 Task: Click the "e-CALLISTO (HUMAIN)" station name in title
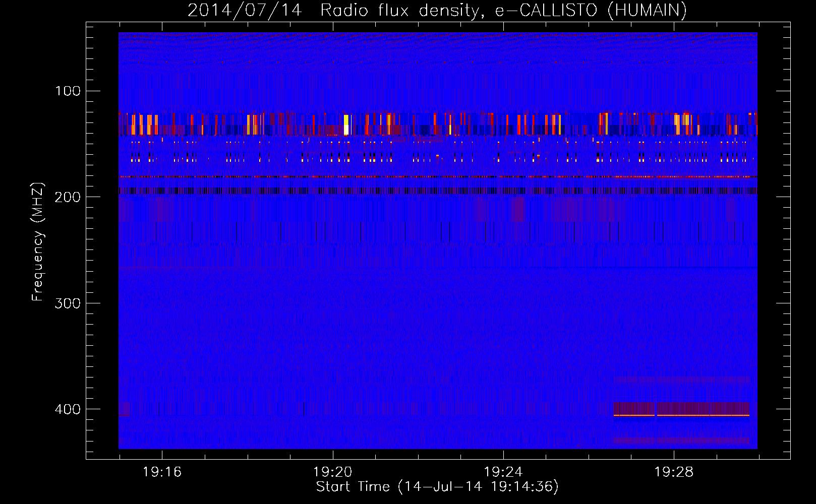pyautogui.click(x=591, y=10)
